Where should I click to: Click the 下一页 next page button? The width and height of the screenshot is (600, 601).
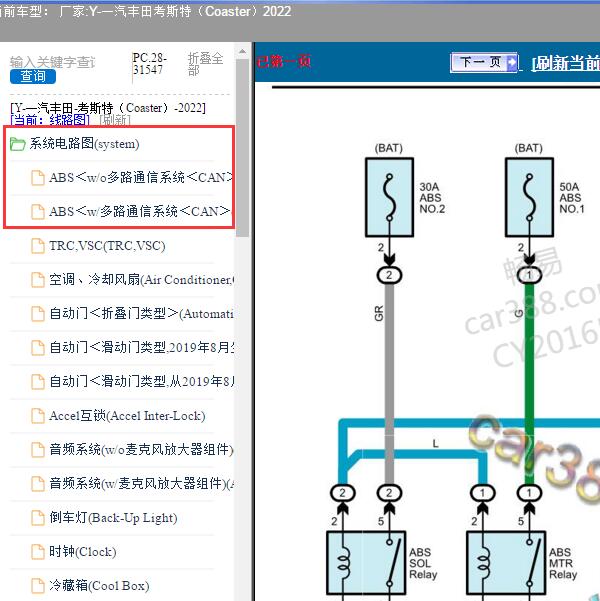[x=484, y=62]
